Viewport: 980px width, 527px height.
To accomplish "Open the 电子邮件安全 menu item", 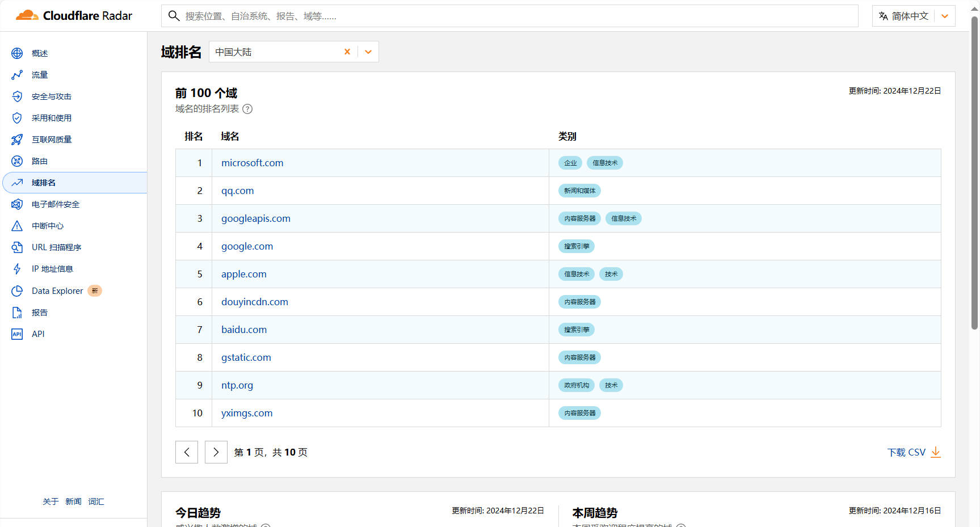I will [56, 204].
